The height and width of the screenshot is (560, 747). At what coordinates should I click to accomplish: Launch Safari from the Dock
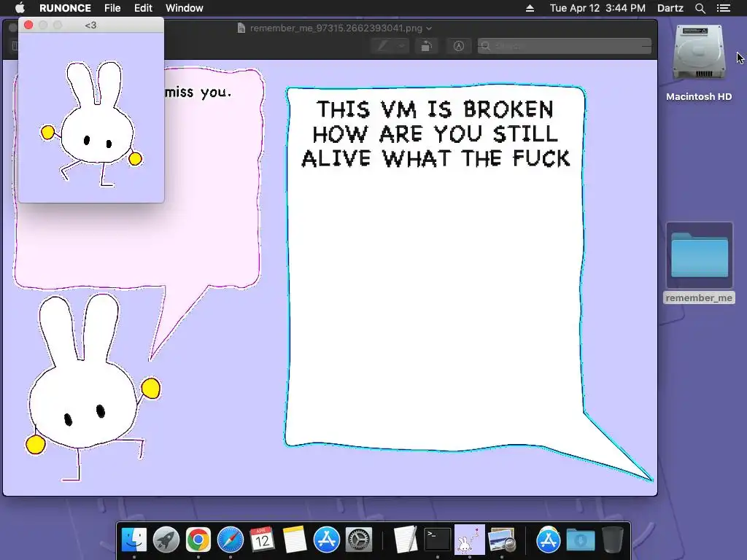tap(230, 540)
